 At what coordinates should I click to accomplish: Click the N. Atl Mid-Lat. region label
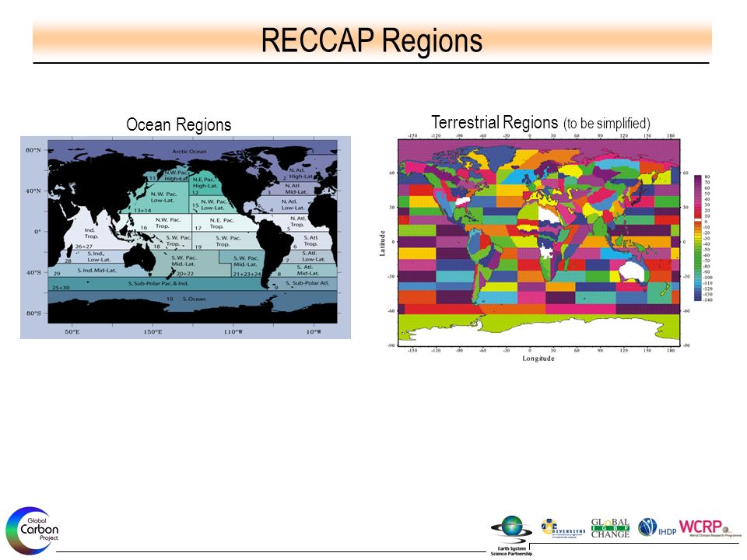pos(296,188)
